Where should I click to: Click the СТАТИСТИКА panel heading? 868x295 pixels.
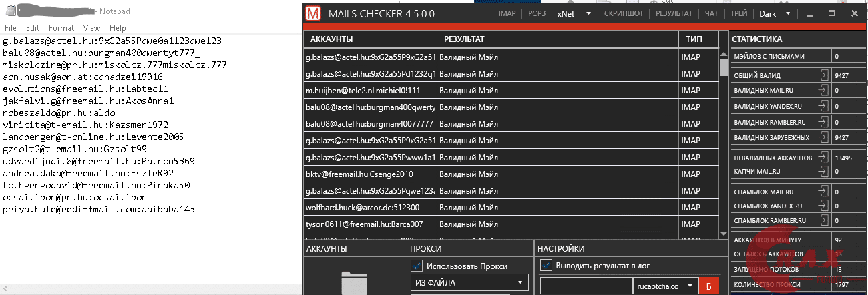757,39
